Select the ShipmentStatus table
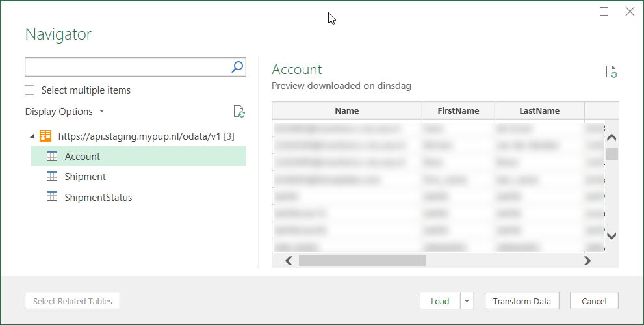 tap(98, 197)
